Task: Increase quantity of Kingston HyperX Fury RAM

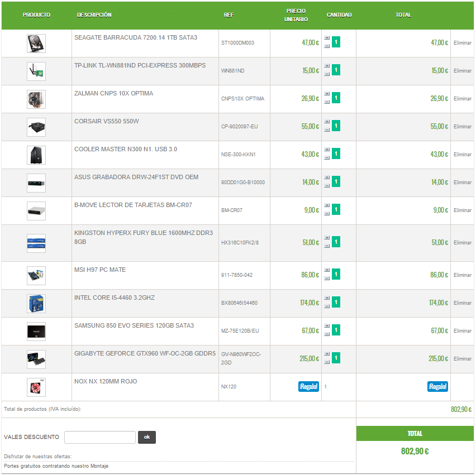Action: click(327, 238)
